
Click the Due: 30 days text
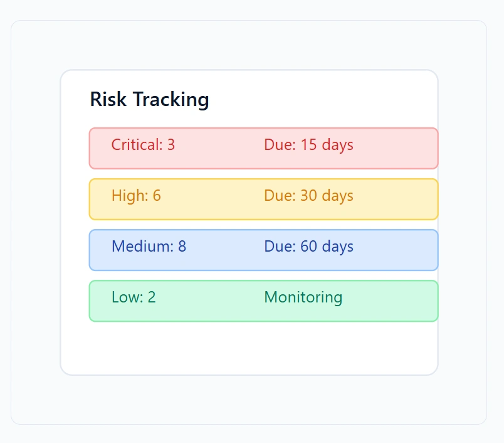coord(308,196)
